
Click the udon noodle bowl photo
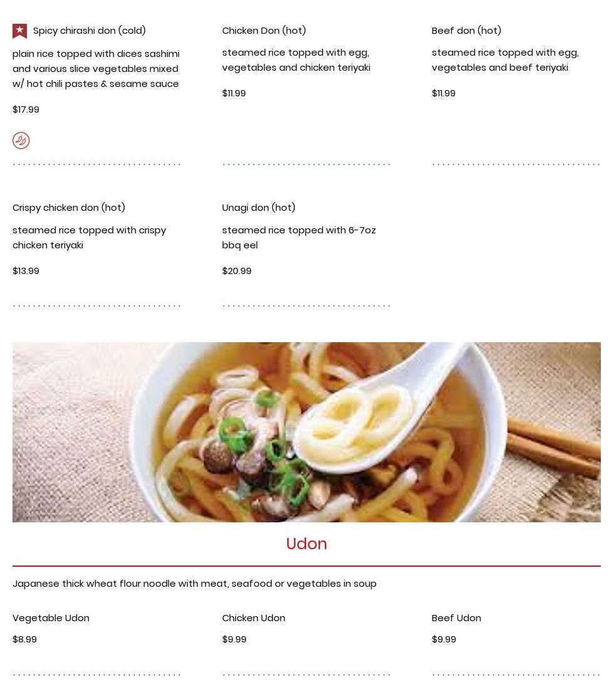click(x=307, y=432)
